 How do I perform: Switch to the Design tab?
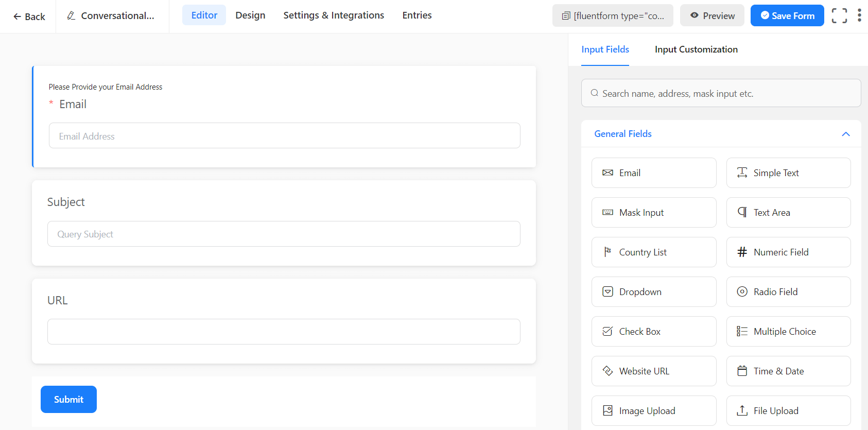[250, 15]
